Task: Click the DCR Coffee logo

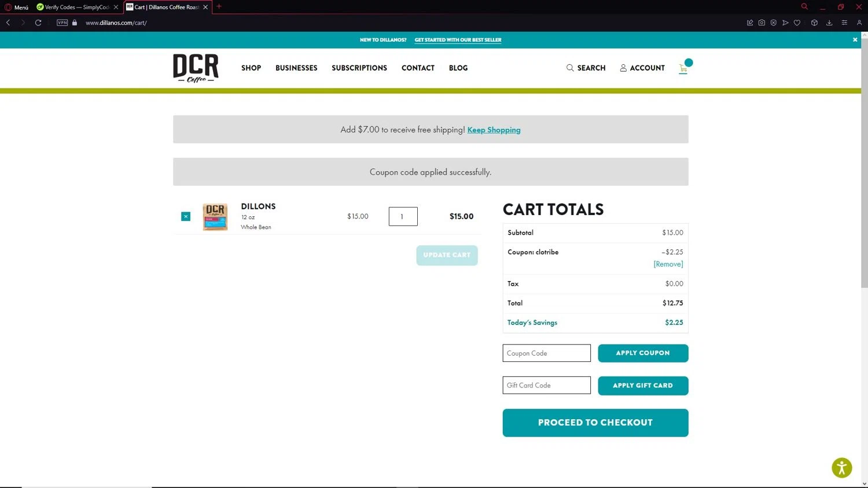Action: tap(196, 68)
